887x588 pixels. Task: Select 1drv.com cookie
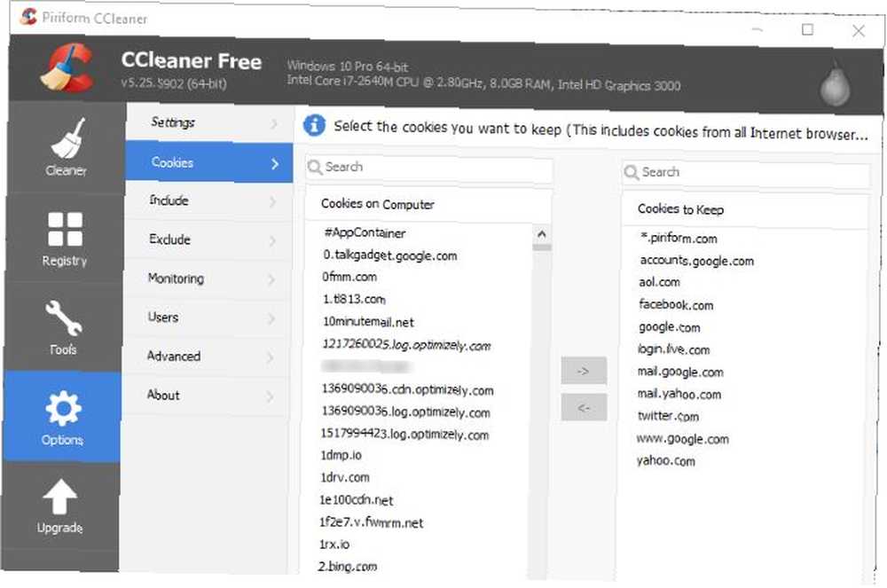pos(344,478)
